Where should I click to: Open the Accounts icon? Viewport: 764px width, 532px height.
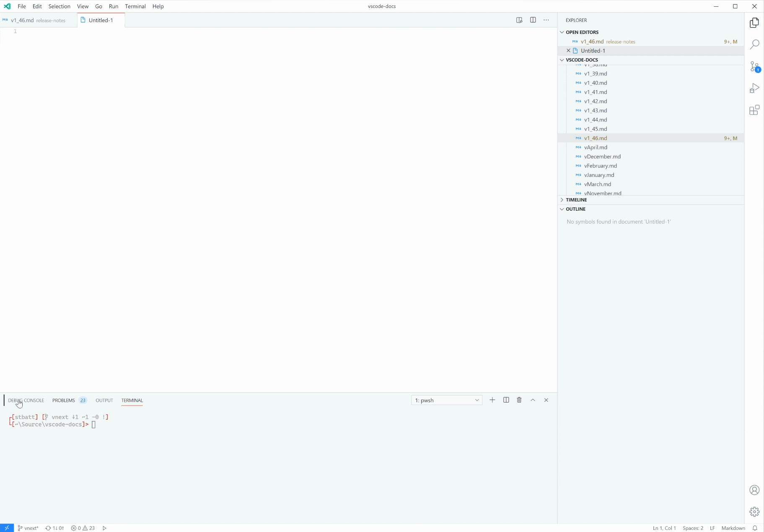click(754, 490)
